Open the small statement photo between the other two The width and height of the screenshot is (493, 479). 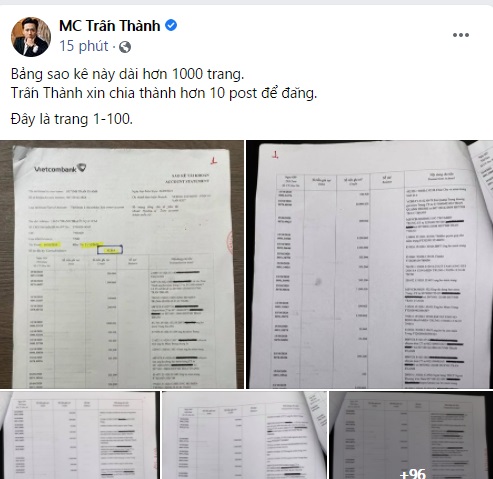point(244,435)
